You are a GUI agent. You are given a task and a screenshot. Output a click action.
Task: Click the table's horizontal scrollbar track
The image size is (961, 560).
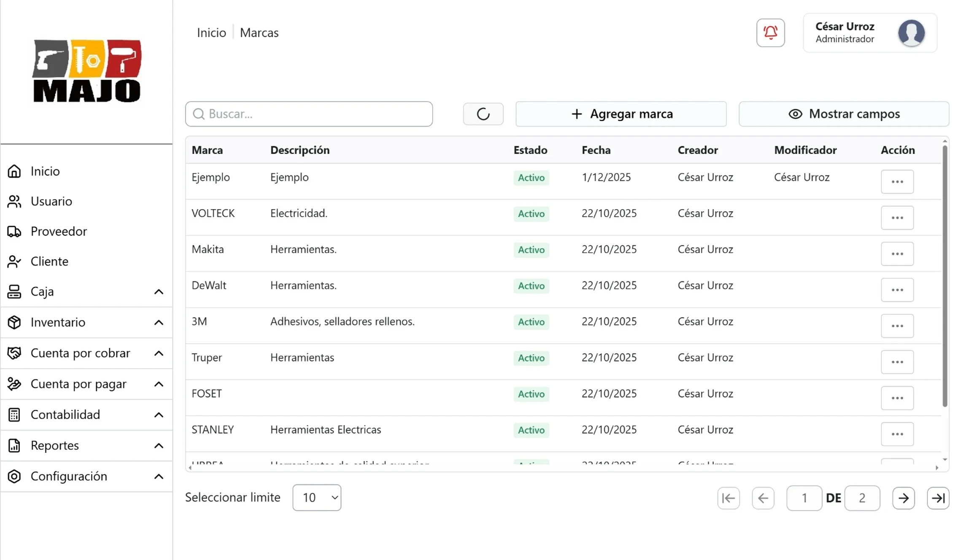(x=563, y=468)
